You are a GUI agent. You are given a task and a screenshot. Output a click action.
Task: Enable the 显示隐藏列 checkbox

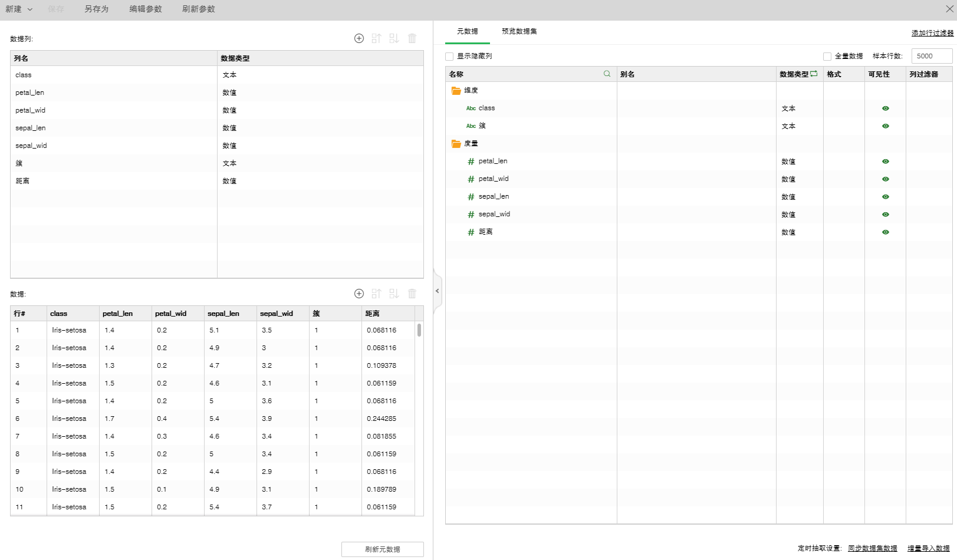[x=449, y=57]
